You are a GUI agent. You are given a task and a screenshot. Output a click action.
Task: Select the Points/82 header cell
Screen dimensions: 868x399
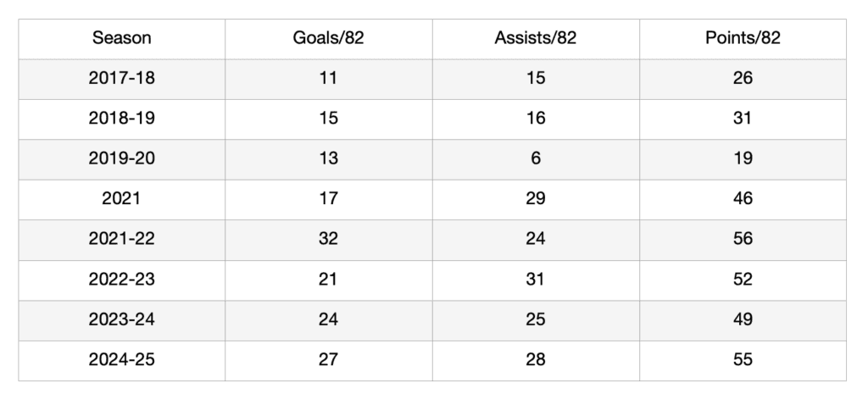coord(743,38)
